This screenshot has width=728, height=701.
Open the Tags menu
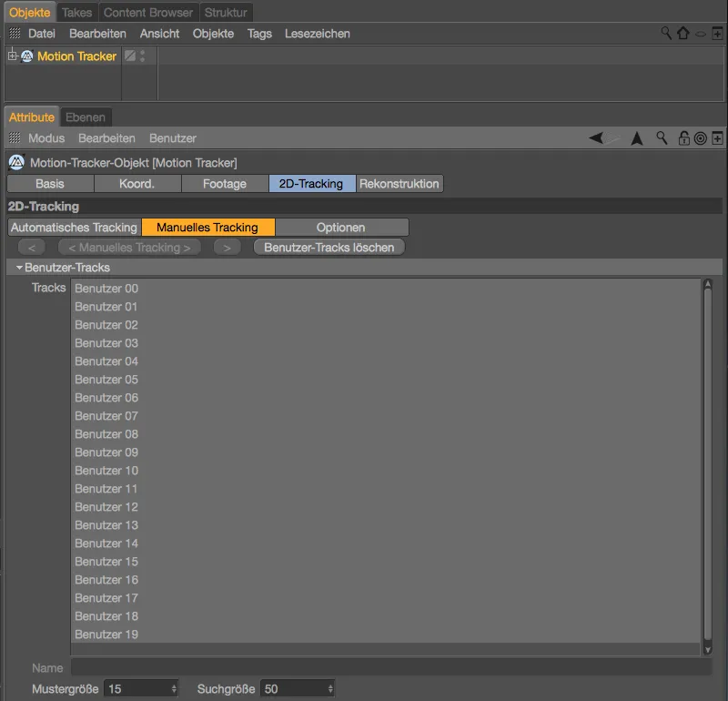coord(259,34)
